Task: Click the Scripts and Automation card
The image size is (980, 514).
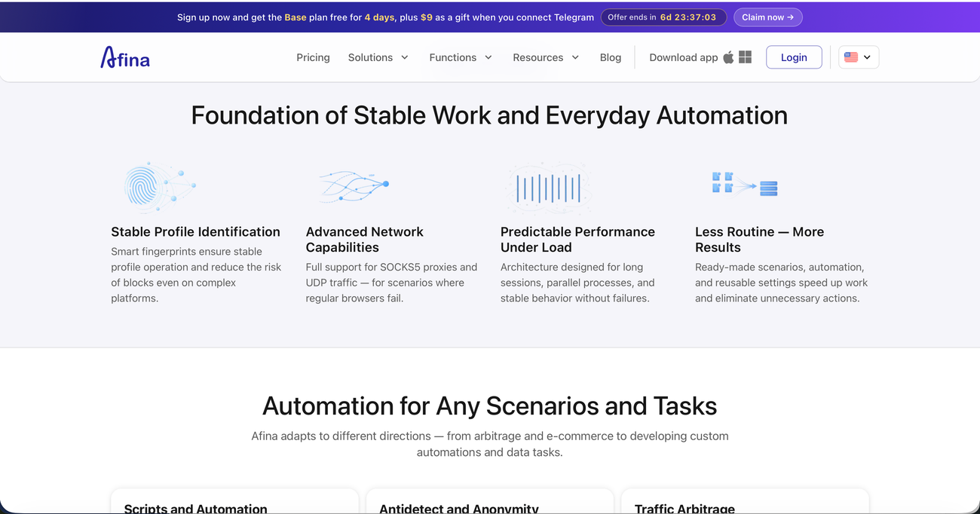Action: pos(234,501)
